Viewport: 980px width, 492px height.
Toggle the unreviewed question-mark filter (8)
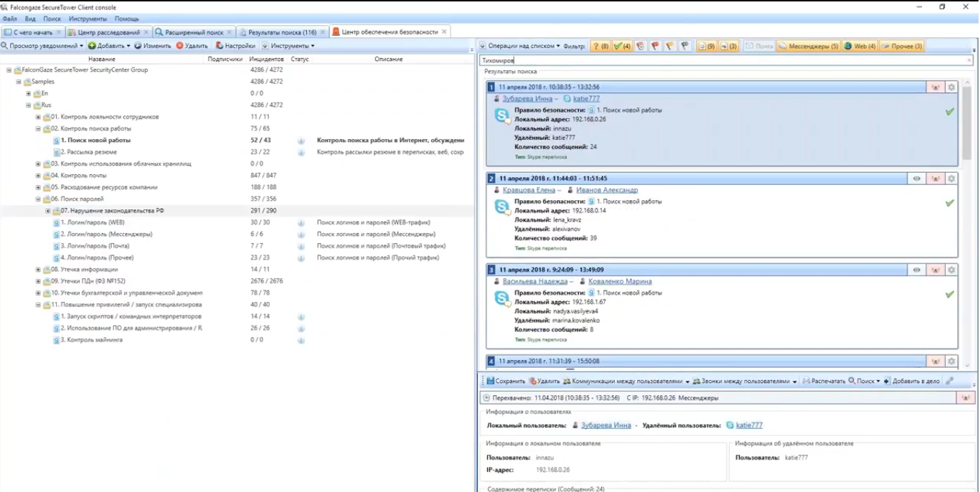[x=600, y=46]
